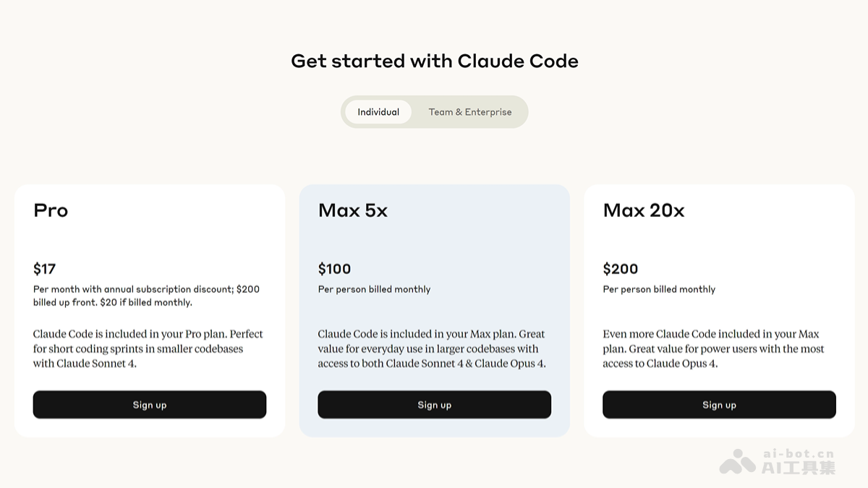Click the annual subscription discount note
This screenshot has width=868, height=488.
146,296
